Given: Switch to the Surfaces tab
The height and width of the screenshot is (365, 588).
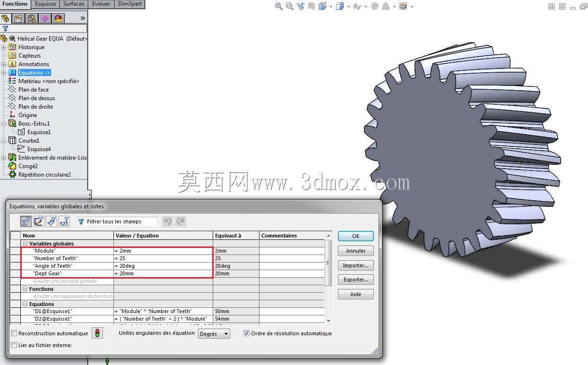Looking at the screenshot, I should (x=74, y=4).
